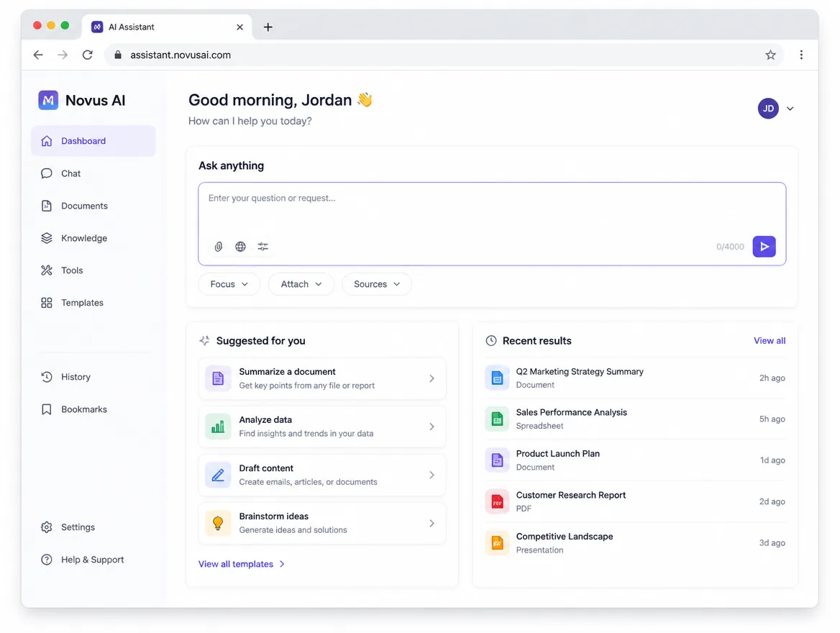This screenshot has height=633, width=840.
Task: Close the AI Assistant browser tab
Action: pyautogui.click(x=239, y=27)
